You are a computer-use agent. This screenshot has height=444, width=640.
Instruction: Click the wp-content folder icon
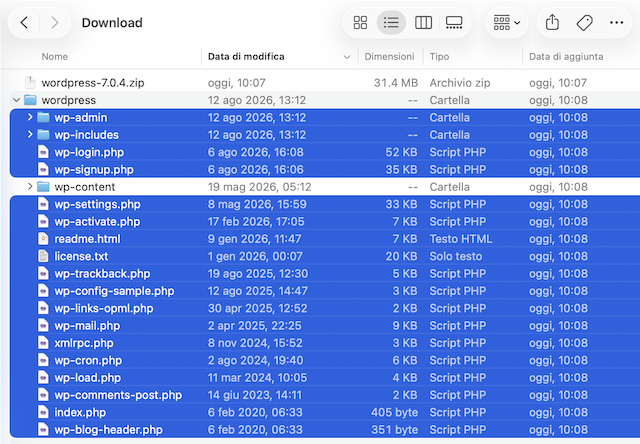[43, 187]
